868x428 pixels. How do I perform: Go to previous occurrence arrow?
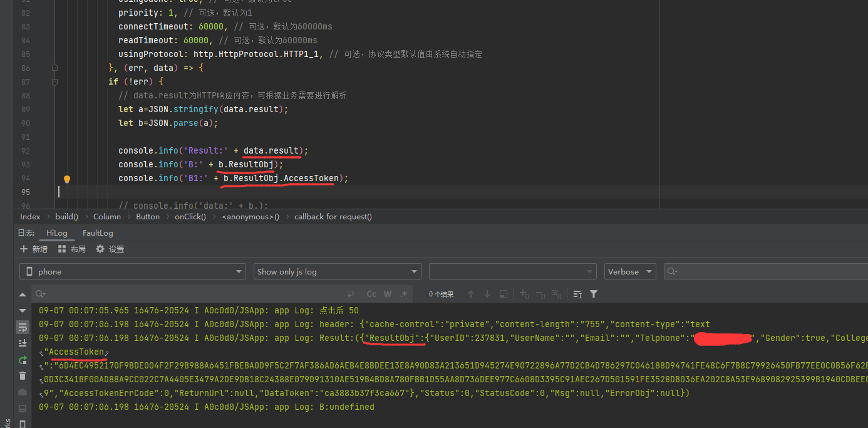pos(471,294)
